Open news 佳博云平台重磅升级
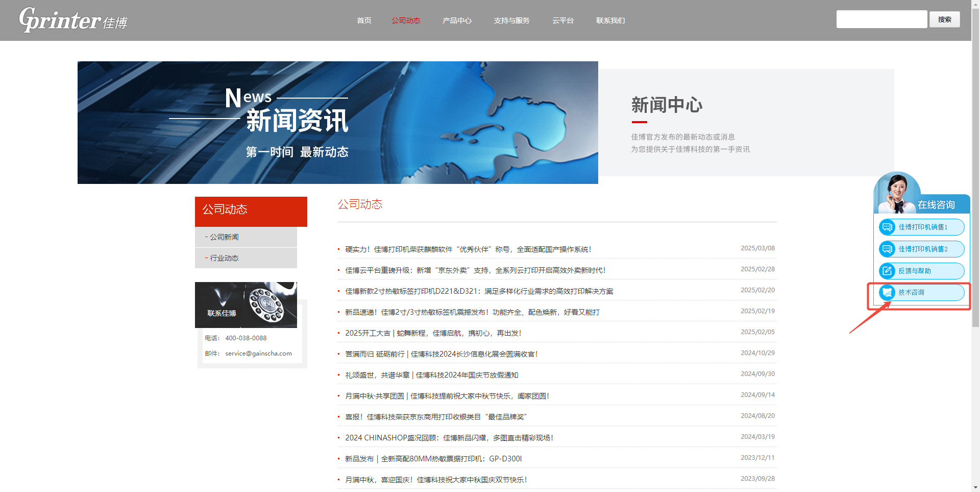The image size is (980, 492). 475,270
